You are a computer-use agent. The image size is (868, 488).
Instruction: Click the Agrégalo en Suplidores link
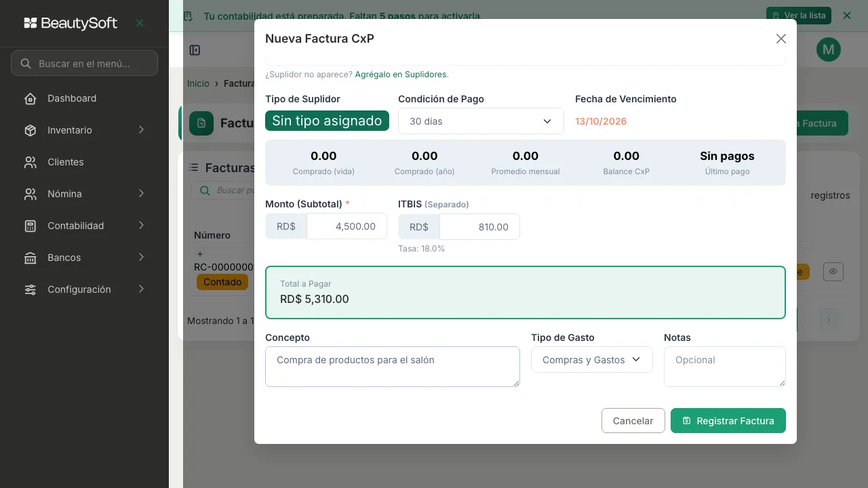[400, 75]
